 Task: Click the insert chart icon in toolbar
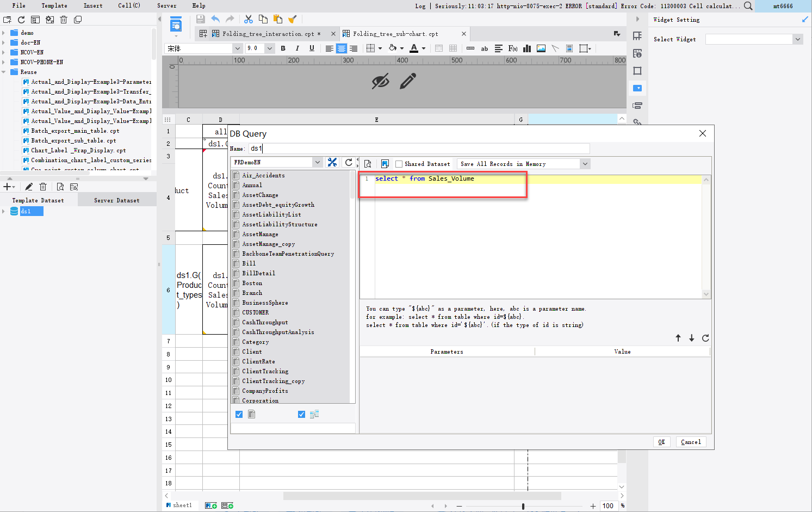527,48
